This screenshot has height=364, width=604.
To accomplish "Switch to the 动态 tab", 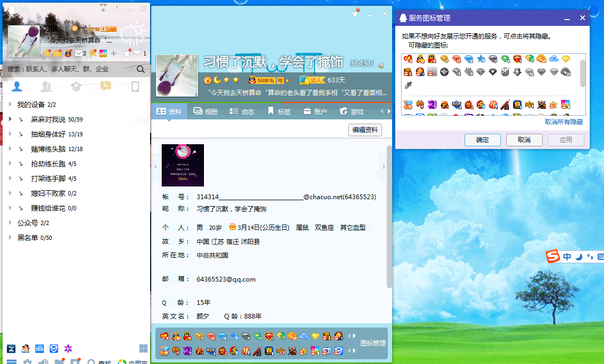I will 242,111.
